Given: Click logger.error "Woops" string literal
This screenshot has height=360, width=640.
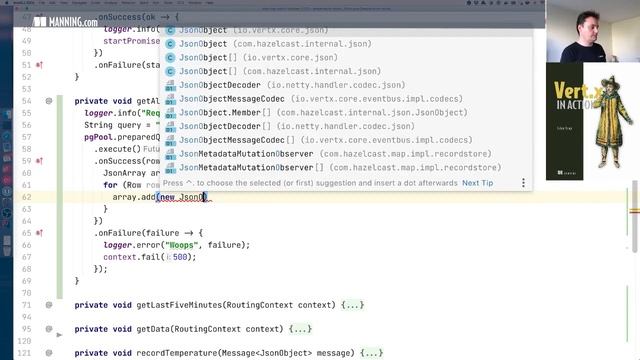Looking at the screenshot, I should [x=182, y=245].
